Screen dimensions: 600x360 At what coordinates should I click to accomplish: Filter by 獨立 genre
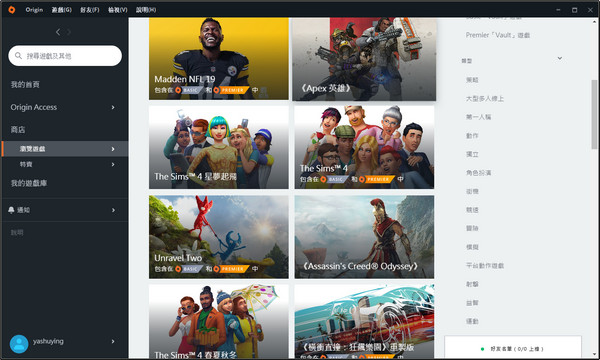pos(472,154)
